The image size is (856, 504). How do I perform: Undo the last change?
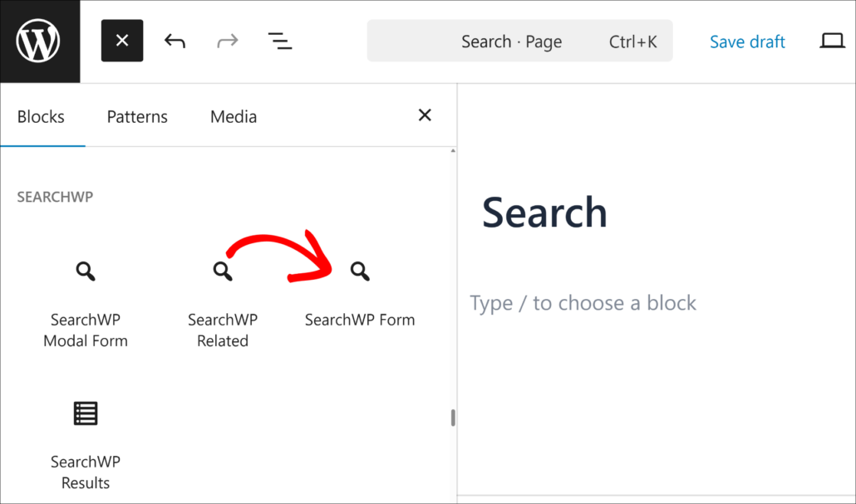point(175,41)
